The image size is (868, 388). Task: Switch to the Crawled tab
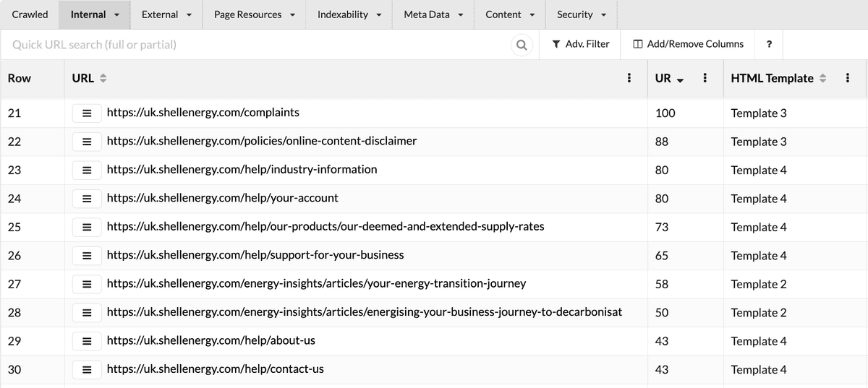(x=30, y=14)
